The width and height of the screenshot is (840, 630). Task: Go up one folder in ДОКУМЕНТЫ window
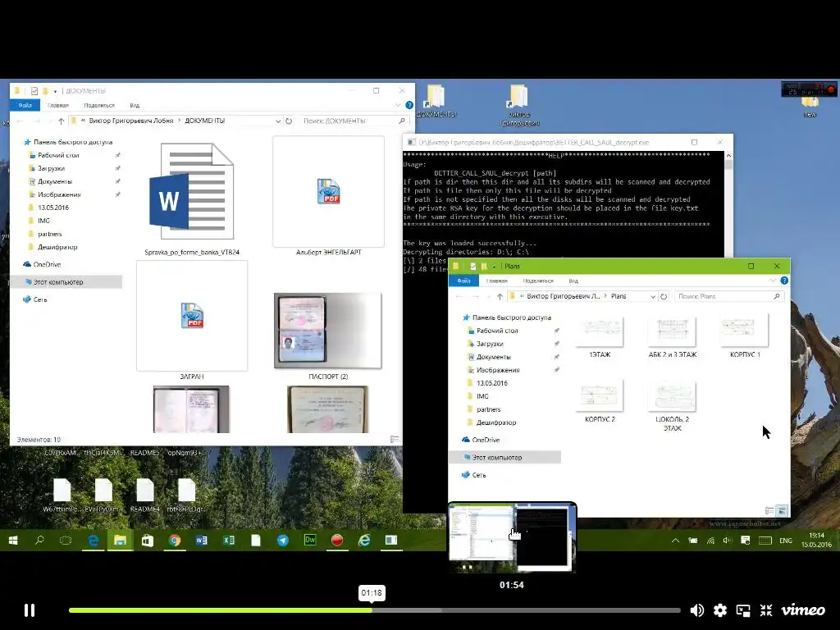61,121
